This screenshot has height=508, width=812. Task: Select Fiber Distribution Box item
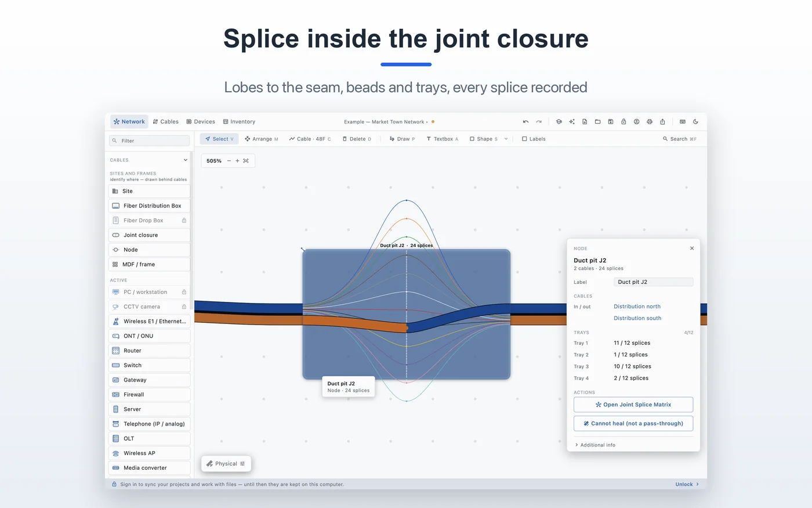[149, 206]
